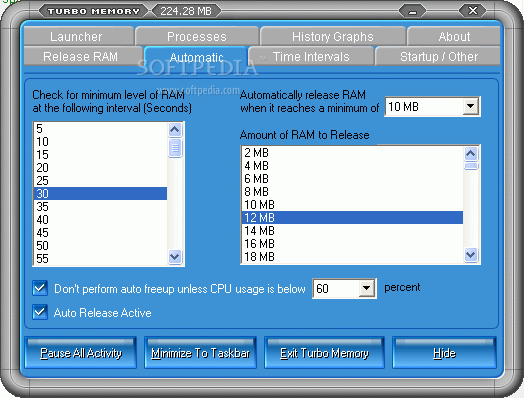Go to the About tab
The height and width of the screenshot is (398, 524).
pos(454,36)
